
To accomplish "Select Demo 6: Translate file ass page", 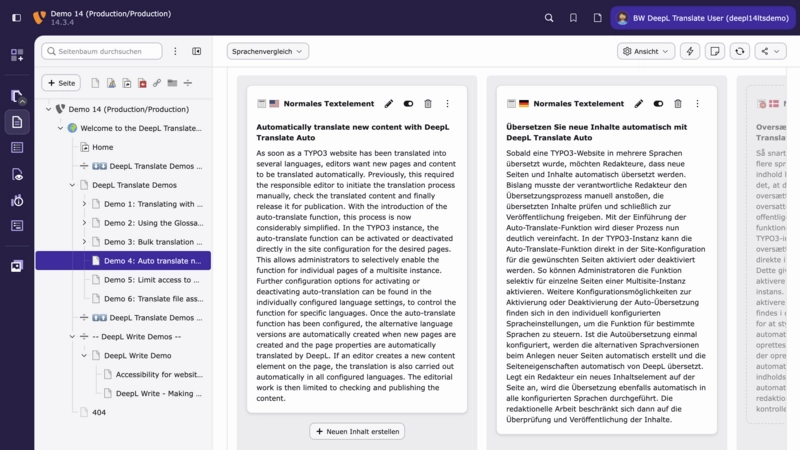I will [154, 298].
